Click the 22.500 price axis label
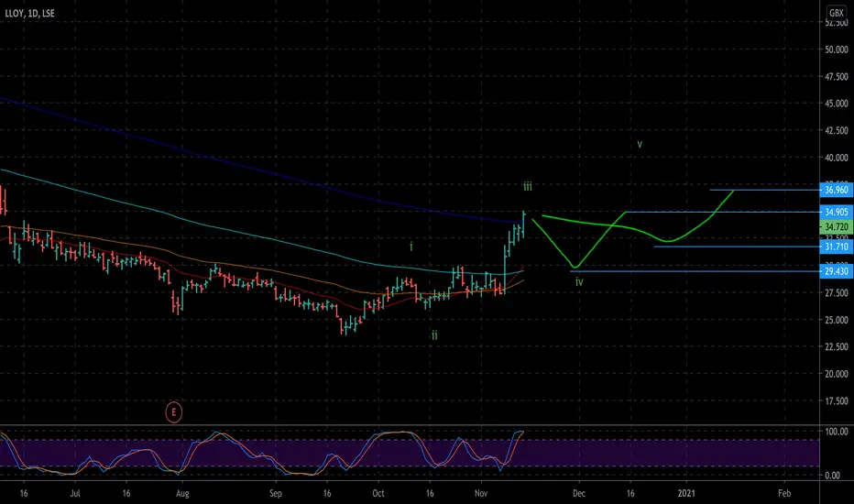This screenshot has height=504, width=854. tap(837, 346)
